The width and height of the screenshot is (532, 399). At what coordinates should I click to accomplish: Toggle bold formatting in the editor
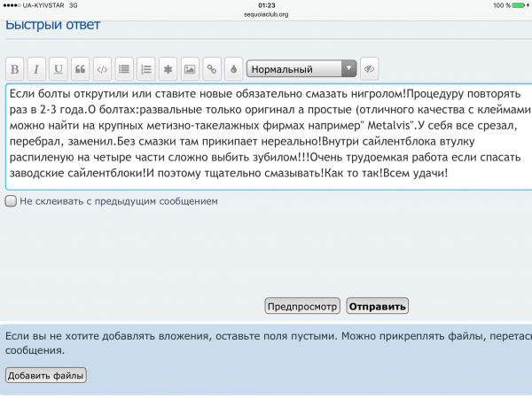pyautogui.click(x=15, y=68)
